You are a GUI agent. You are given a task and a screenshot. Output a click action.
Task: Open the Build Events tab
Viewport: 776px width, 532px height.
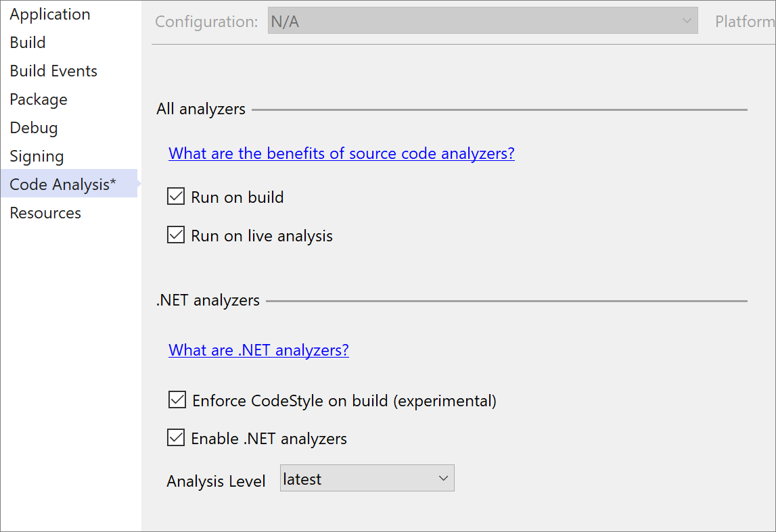point(53,71)
